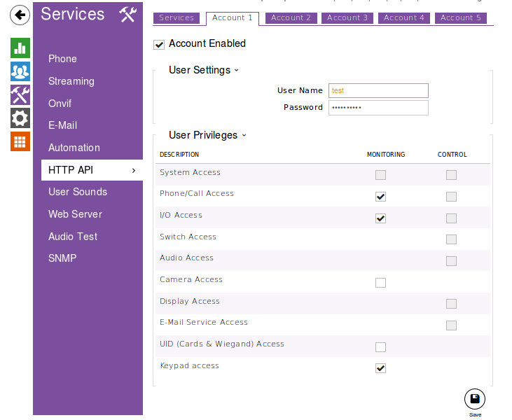The image size is (512, 420).
Task: Open the Services tab
Action: tap(177, 18)
